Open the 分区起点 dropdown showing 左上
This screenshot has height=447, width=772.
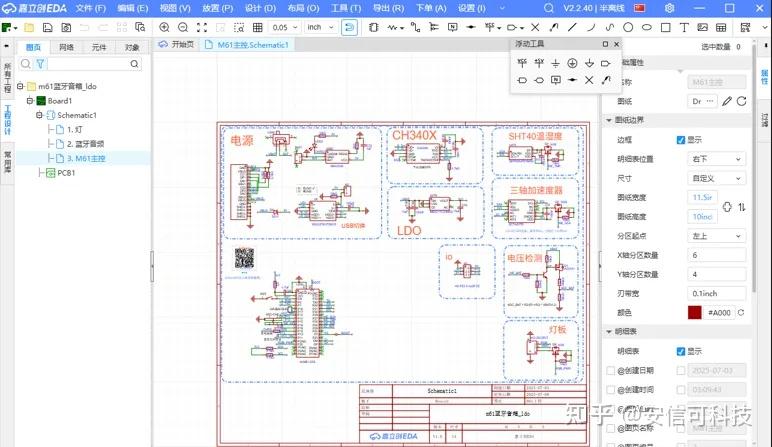click(716, 236)
